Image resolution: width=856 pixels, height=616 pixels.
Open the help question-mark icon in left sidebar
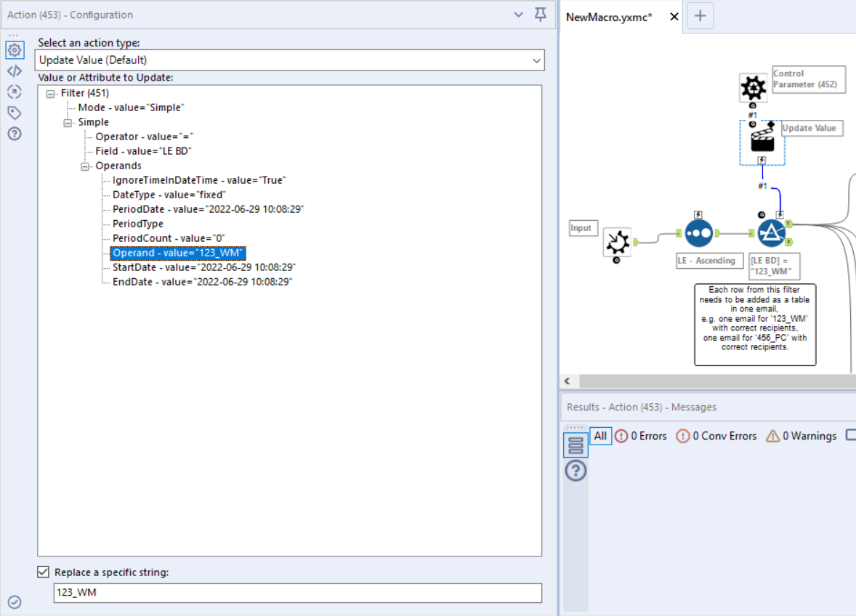[15, 134]
